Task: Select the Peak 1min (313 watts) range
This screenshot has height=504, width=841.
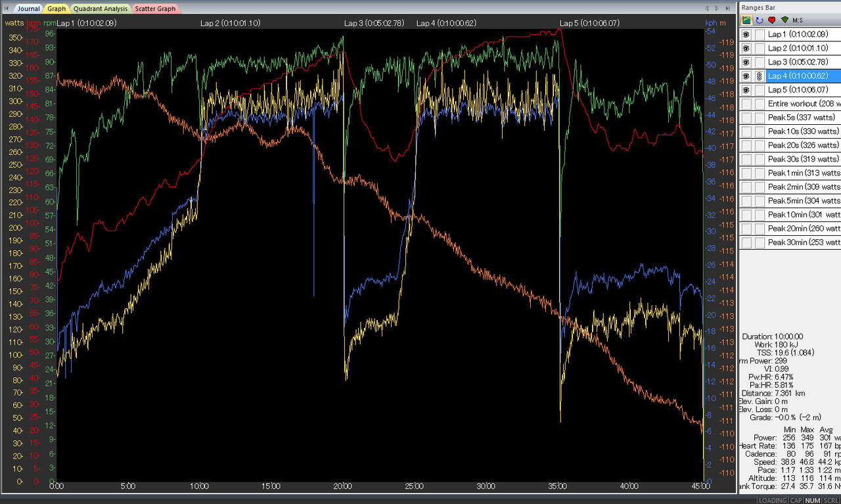Action: click(x=803, y=173)
